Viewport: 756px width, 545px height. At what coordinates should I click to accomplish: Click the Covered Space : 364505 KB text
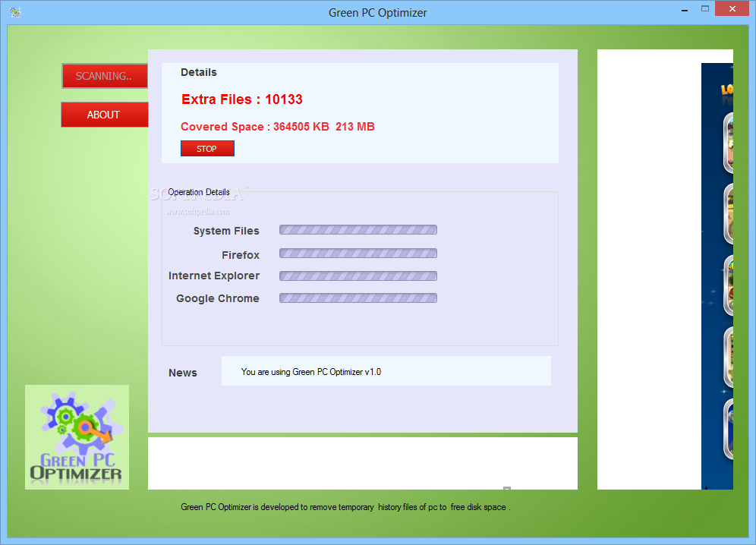[x=254, y=127]
